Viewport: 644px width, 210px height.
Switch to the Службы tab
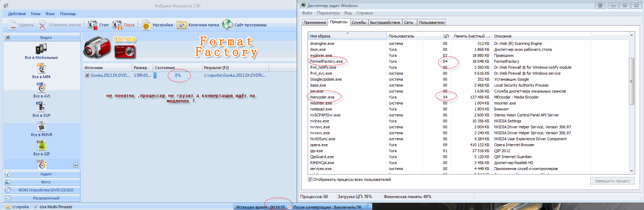click(x=359, y=22)
